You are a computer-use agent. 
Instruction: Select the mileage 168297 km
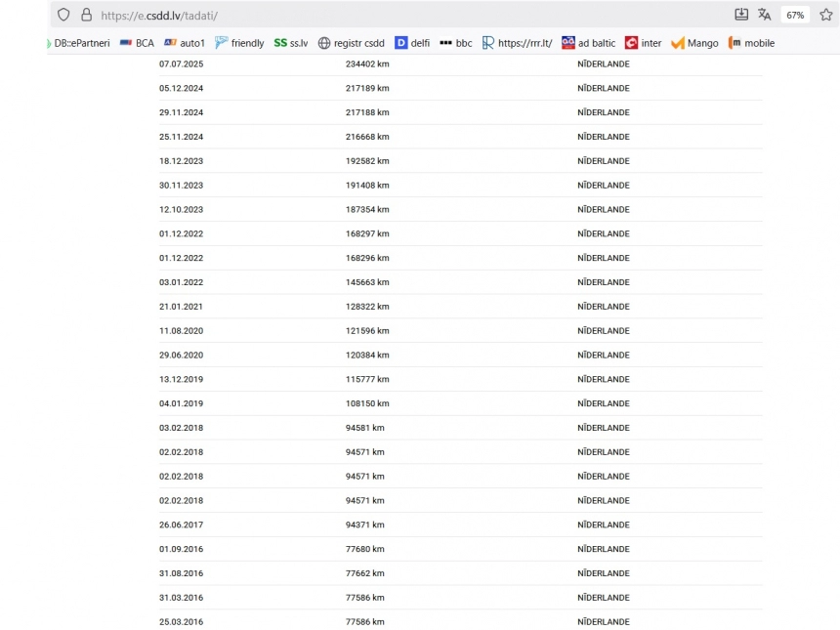367,233
